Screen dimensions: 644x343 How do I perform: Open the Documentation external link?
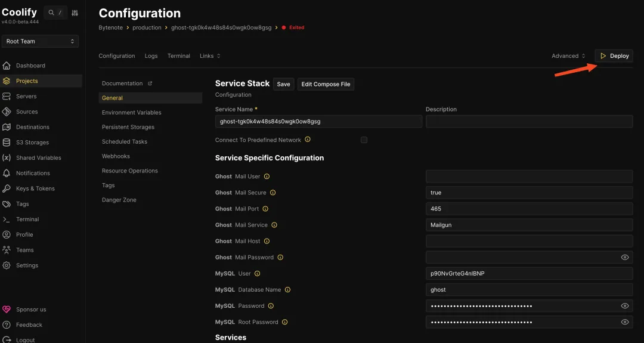[x=126, y=84]
